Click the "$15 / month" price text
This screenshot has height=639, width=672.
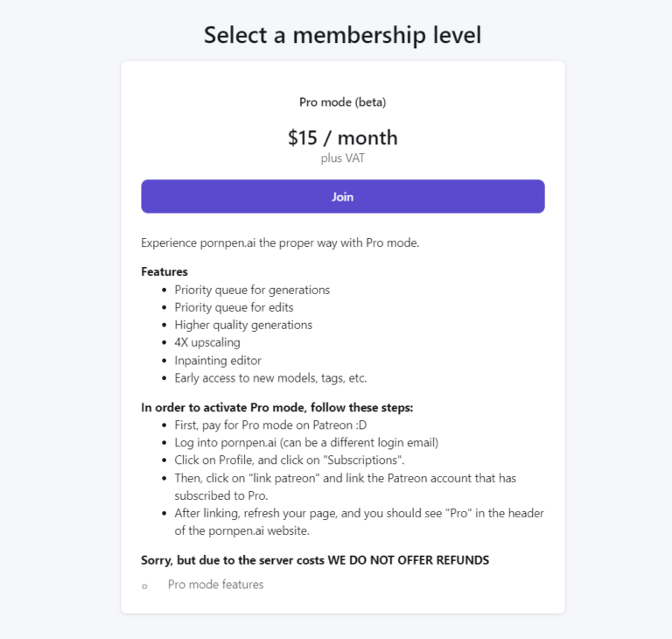coord(342,137)
